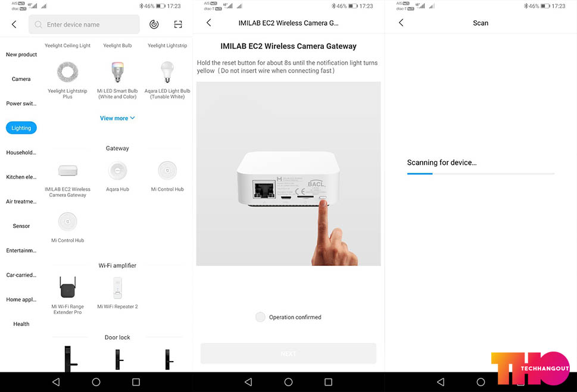Select Health category
Image resolution: width=577 pixels, height=392 pixels.
(x=21, y=324)
